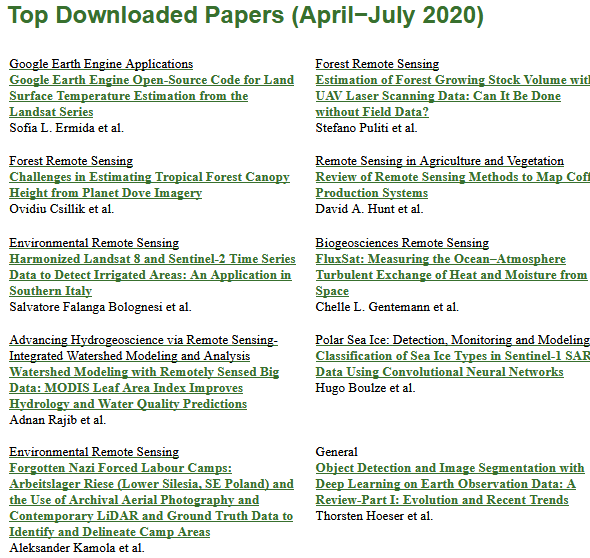Screen dimensions: 590x558
Task: Open Classification of Sea Ice Types in Sentinel-1 paper
Action: click(x=453, y=364)
